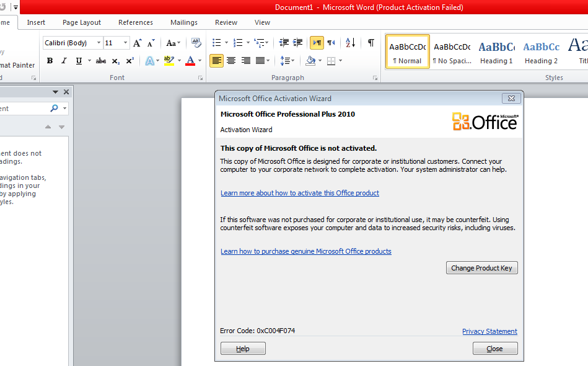Screen dimensions: 588x366
Task: Open shading color dropdown arrow
Action: (x=320, y=61)
